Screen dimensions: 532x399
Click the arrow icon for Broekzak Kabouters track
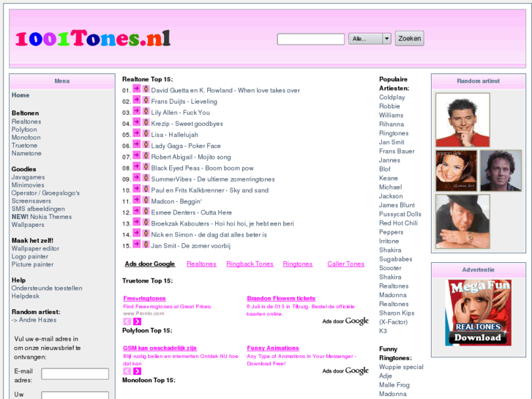[x=136, y=222]
